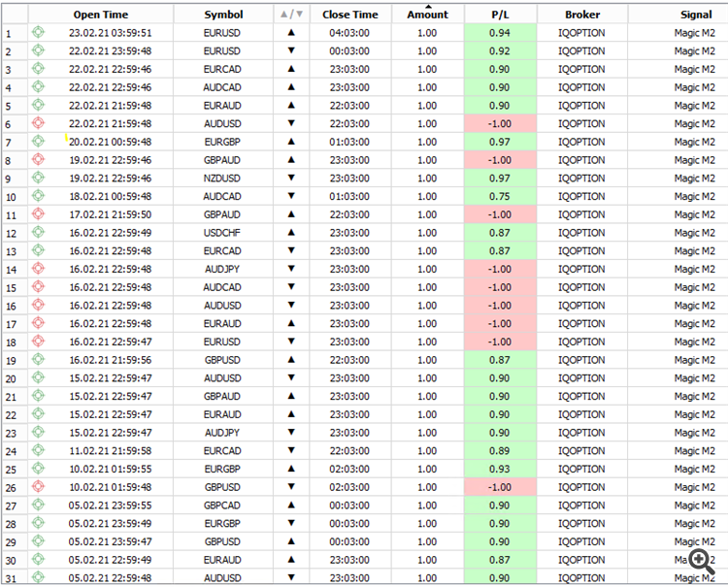Sort by the P/L column header
Image resolution: width=728 pixels, height=587 pixels.
click(500, 15)
